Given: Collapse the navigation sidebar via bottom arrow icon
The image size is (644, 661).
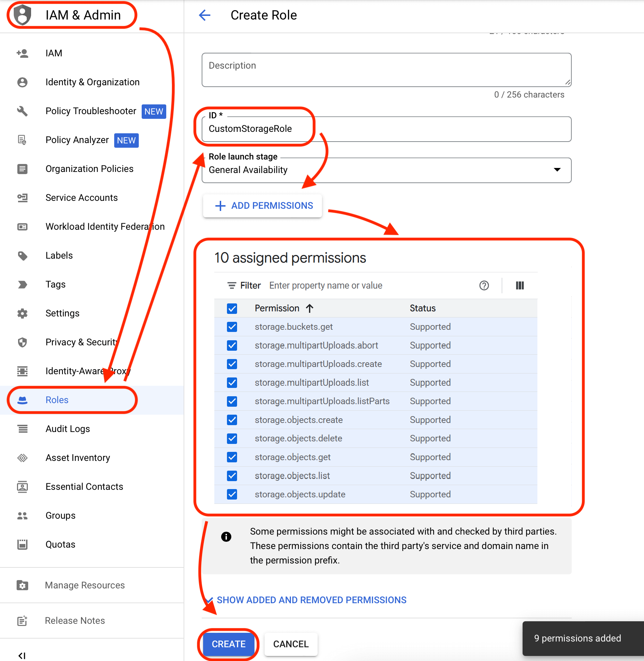Looking at the screenshot, I should [x=22, y=655].
